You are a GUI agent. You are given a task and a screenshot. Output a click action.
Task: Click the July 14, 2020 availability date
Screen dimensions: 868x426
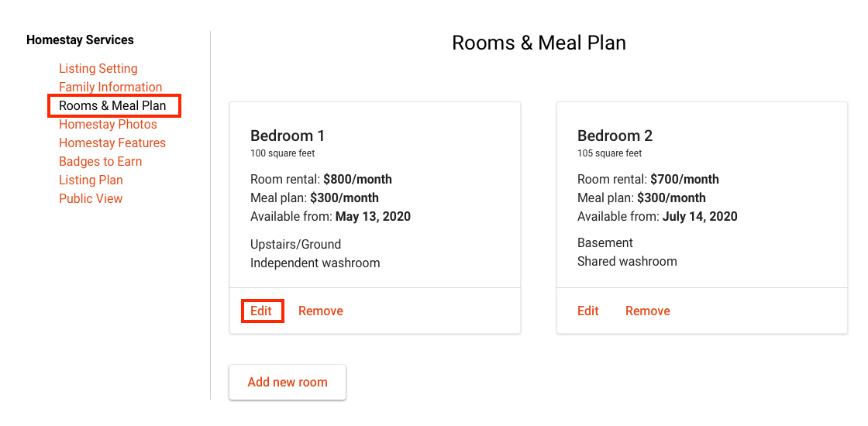click(700, 217)
